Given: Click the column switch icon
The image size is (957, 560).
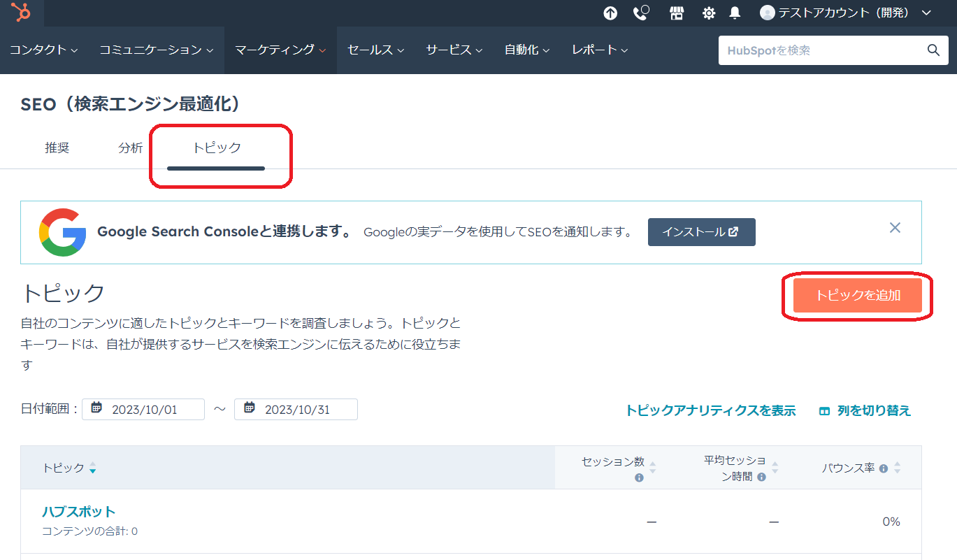Looking at the screenshot, I should tap(825, 411).
